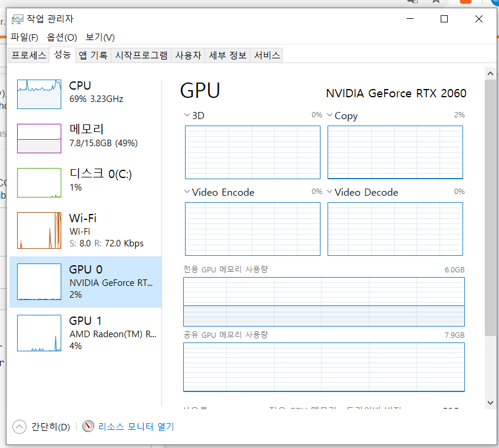499x448 pixels.
Task: Click the 공유 GPU 메모리 사용량 graph
Action: (324, 367)
